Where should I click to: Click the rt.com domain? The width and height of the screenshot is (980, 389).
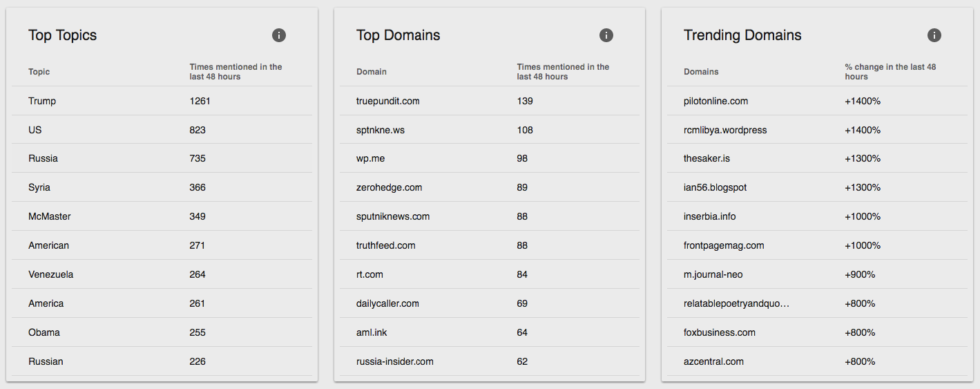pos(369,274)
